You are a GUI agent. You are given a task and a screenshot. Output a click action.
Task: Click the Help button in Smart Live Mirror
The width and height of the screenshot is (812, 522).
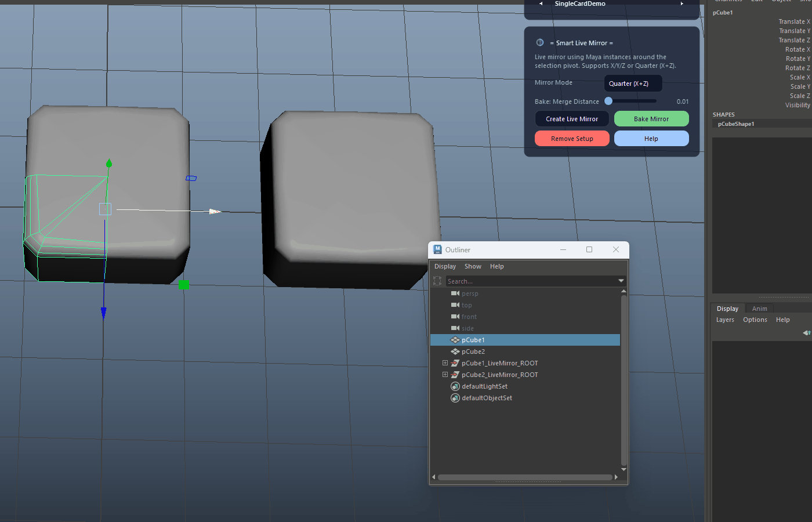point(651,139)
